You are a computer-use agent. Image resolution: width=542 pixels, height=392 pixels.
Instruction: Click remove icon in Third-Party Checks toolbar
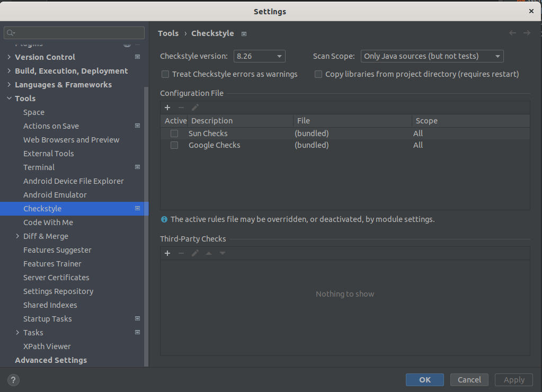coord(181,253)
